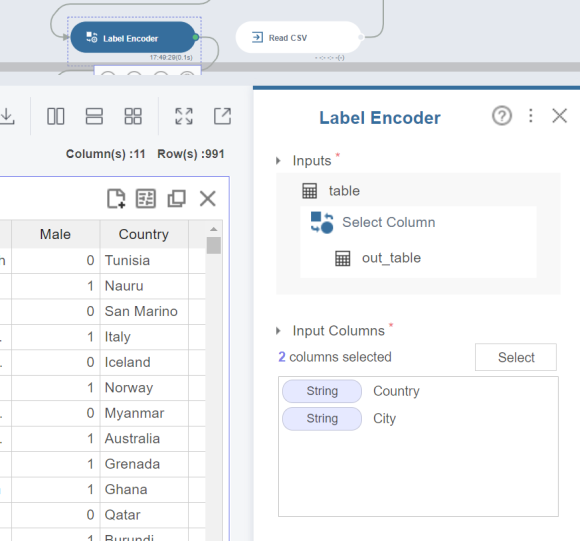580x541 pixels.
Task: Switch to two-row stacked layout
Action: tap(94, 116)
